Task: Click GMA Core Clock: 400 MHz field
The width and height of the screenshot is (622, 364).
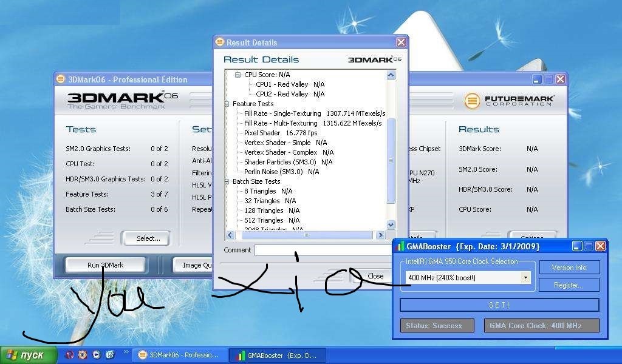Action: point(541,326)
